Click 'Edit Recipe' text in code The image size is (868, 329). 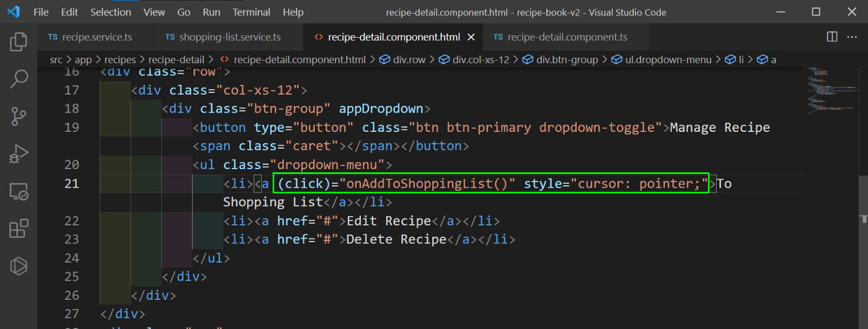[389, 221]
